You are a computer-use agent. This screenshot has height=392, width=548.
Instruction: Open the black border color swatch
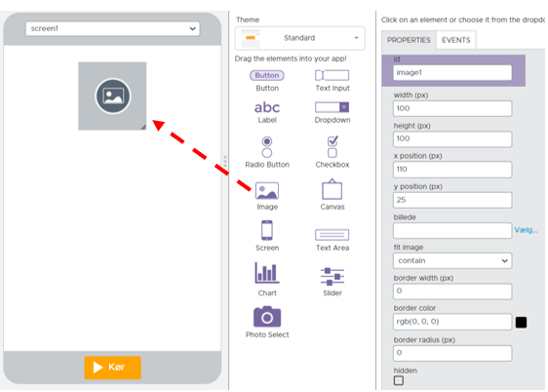pyautogui.click(x=521, y=322)
